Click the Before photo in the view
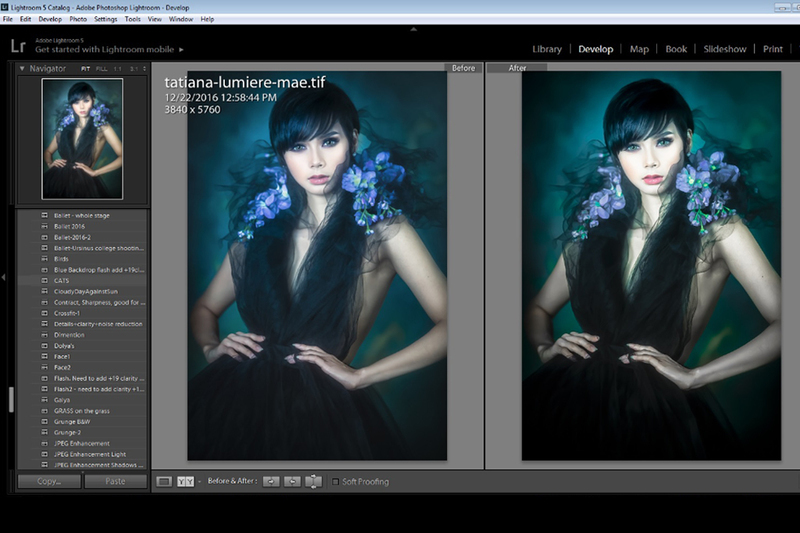Image resolution: width=800 pixels, height=533 pixels. click(317, 265)
